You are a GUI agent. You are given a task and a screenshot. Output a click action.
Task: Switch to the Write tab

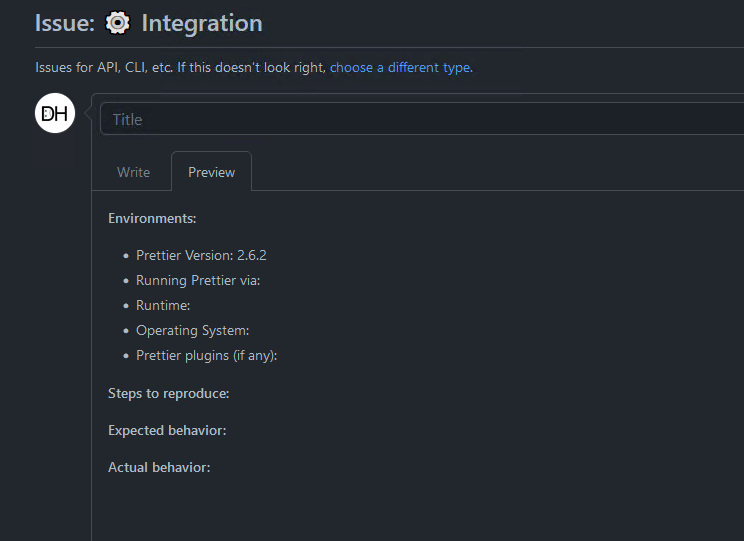[x=133, y=172]
